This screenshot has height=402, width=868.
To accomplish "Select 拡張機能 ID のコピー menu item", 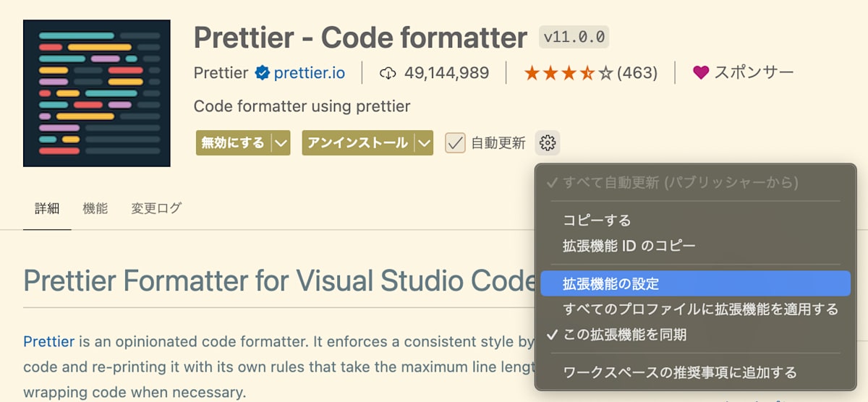I will pyautogui.click(x=695, y=246).
